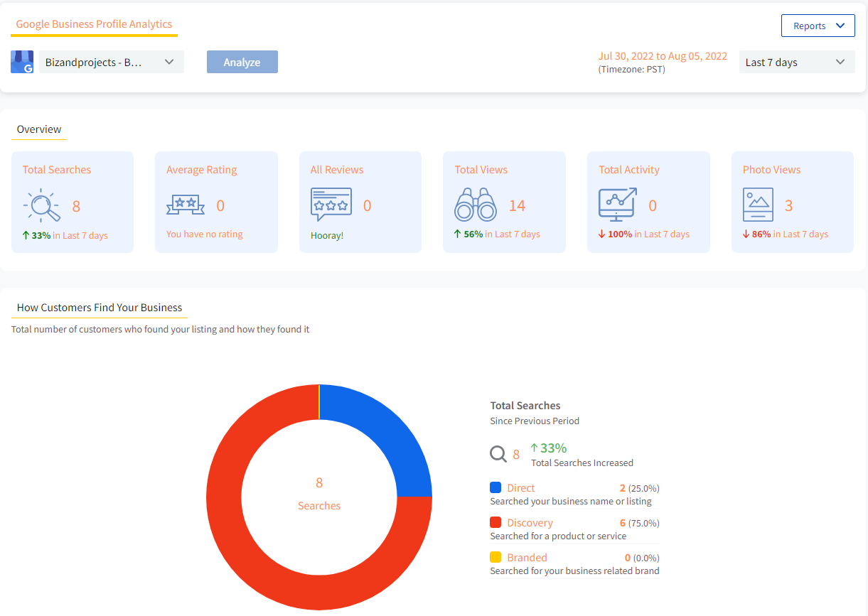The height and width of the screenshot is (616, 868).
Task: Click the Google Business Profile store icon
Action: pyautogui.click(x=22, y=62)
